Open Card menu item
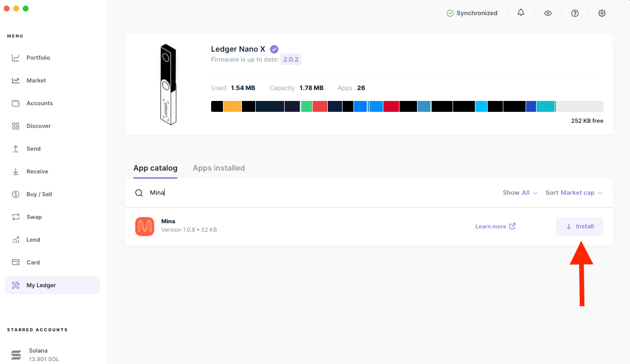Viewport: 630px width, 364px height. coord(52,263)
